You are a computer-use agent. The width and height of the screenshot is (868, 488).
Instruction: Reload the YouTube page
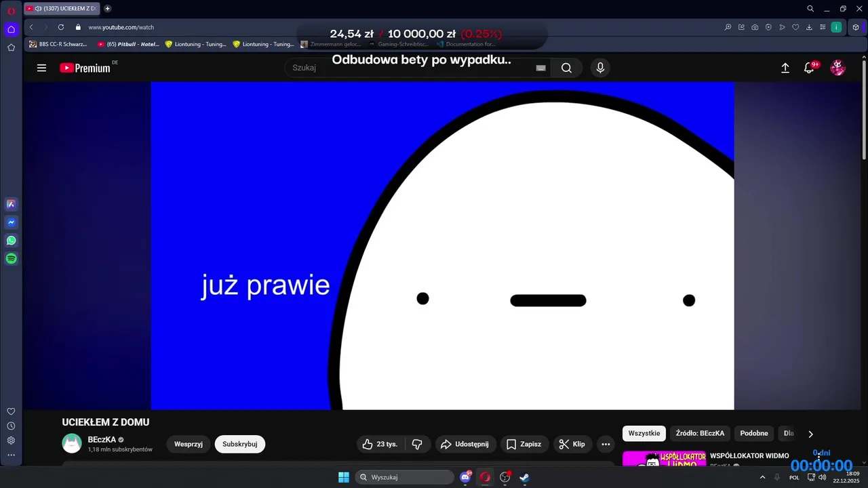coord(61,27)
